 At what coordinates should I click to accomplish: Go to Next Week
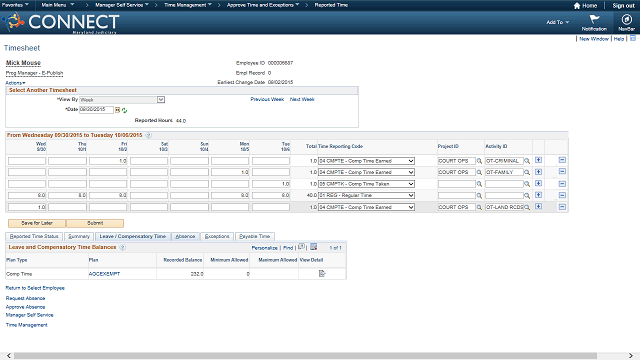[302, 99]
